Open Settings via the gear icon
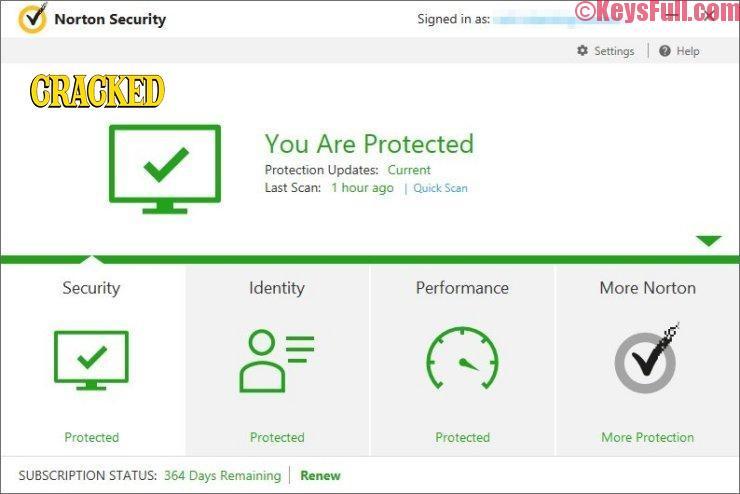This screenshot has height=494, width=740. (x=583, y=50)
